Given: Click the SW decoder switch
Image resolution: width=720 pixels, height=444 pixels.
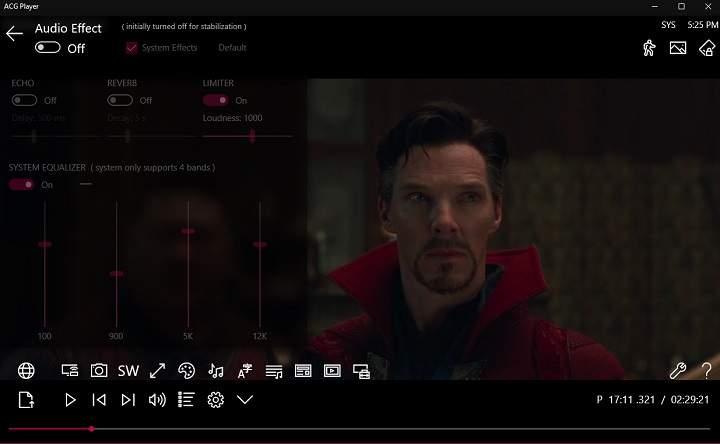Looking at the screenshot, I should [128, 371].
